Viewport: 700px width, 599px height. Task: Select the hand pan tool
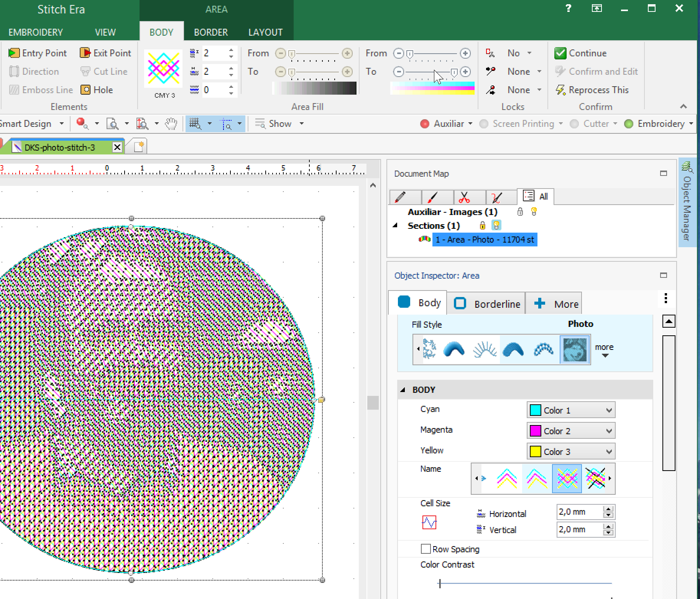tap(171, 124)
